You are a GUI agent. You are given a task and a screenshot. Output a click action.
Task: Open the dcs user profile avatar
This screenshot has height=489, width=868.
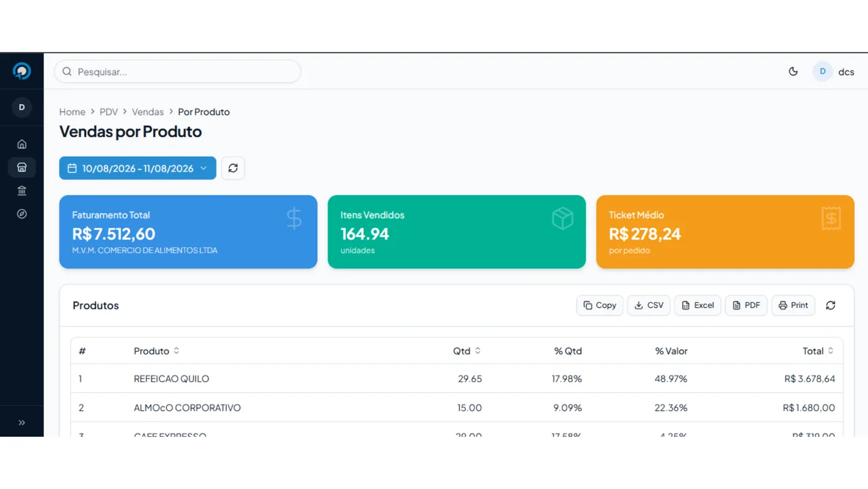point(823,71)
